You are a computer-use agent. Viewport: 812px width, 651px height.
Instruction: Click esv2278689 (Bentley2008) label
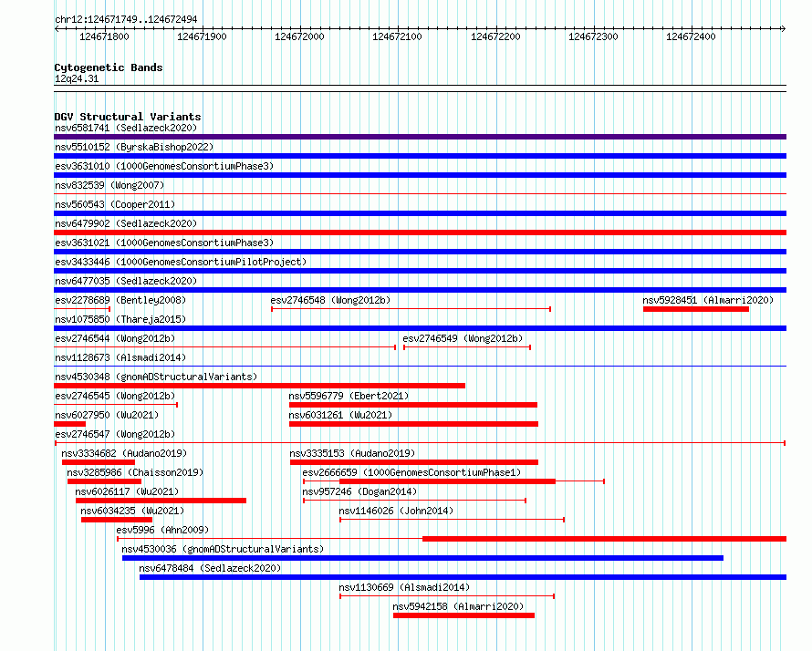click(120, 300)
